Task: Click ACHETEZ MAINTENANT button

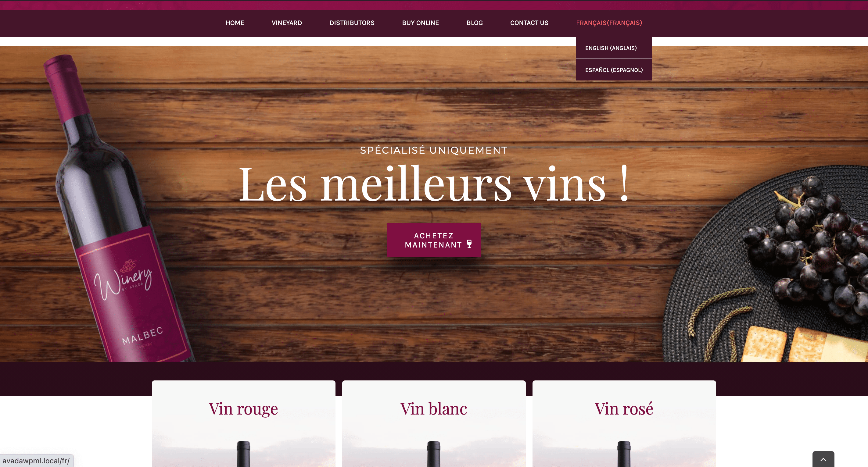Action: [x=434, y=239]
